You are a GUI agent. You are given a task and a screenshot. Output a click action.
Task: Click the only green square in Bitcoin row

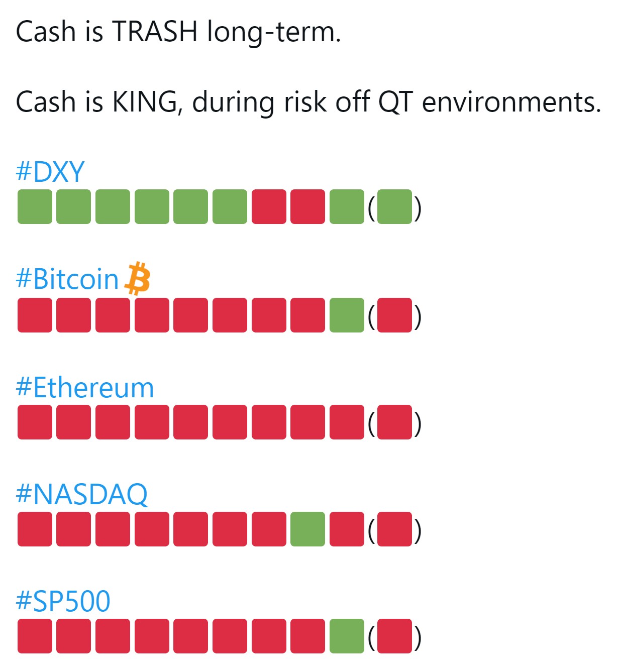[347, 315]
